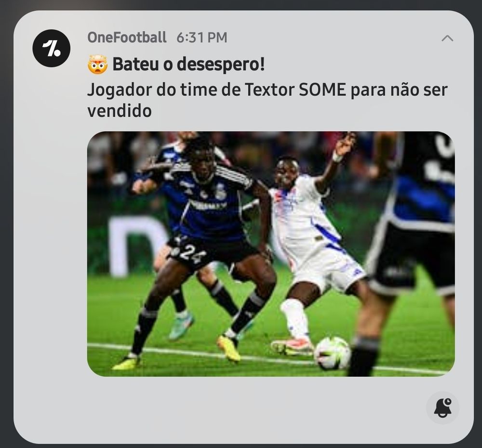Image resolution: width=482 pixels, height=448 pixels.
Task: Tap the OneFootball round app logo
Action: (x=52, y=48)
